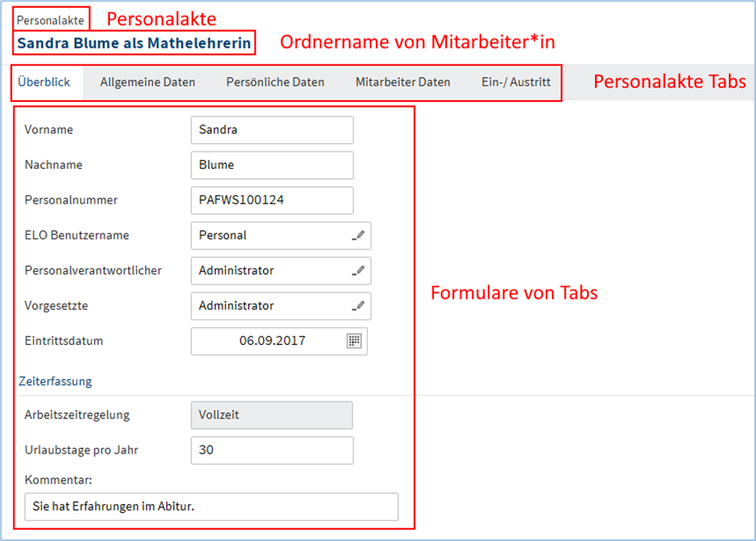The image size is (756, 541).
Task: Click the Nachname field containing Blume
Action: (272, 166)
